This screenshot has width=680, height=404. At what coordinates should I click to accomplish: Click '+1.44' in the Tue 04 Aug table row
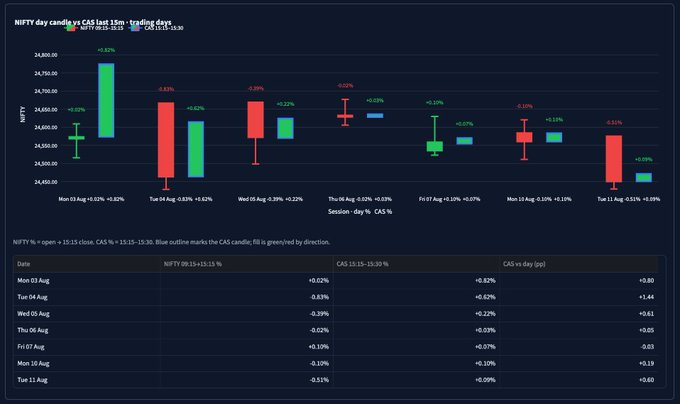646,297
